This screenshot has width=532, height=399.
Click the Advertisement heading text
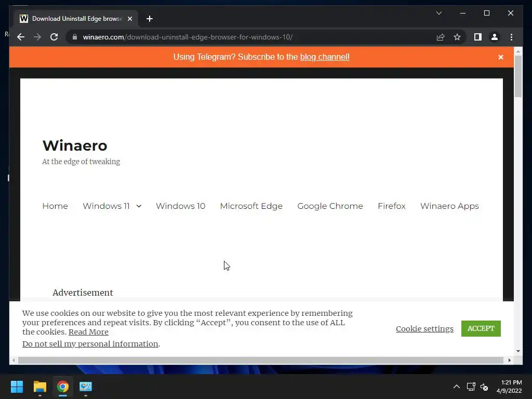point(83,292)
